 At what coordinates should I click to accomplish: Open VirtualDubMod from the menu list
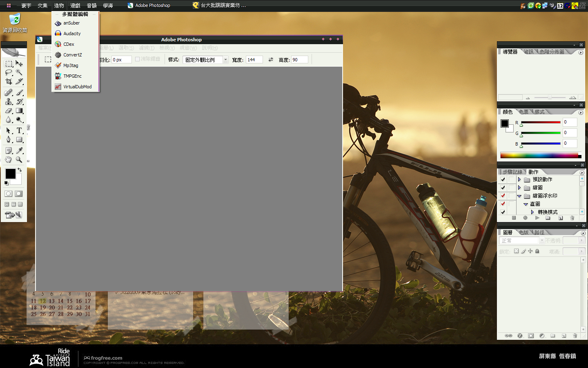point(76,87)
